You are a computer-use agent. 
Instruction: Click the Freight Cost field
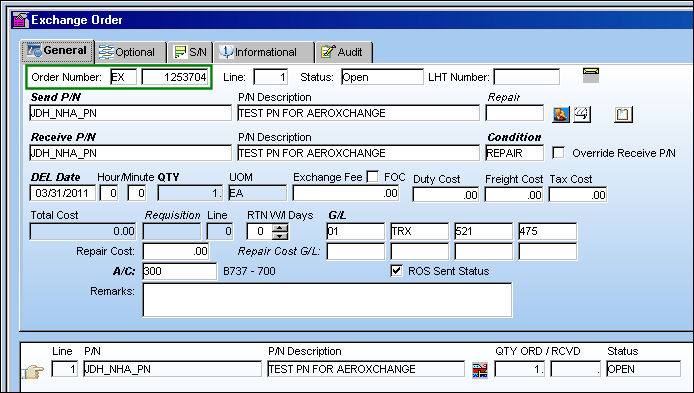point(514,195)
